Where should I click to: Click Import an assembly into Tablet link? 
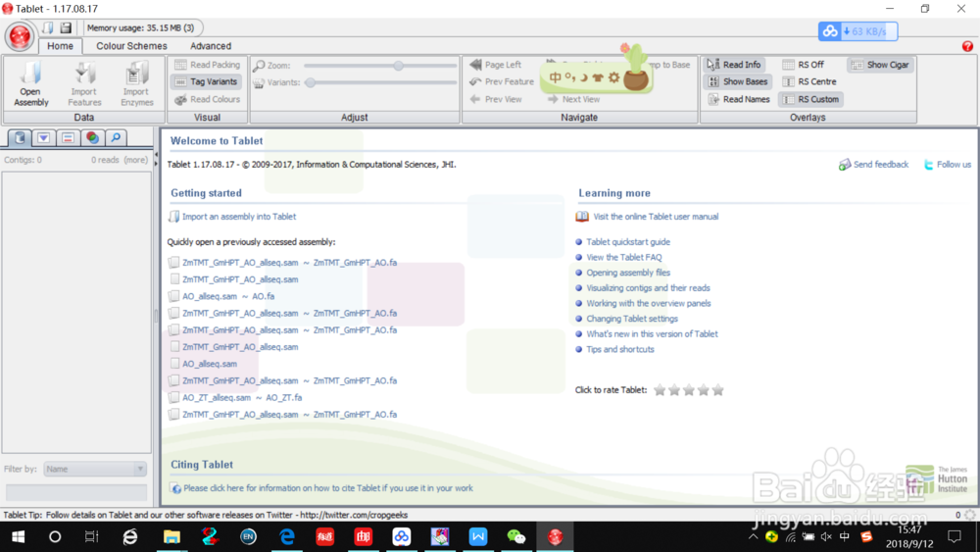(x=239, y=217)
